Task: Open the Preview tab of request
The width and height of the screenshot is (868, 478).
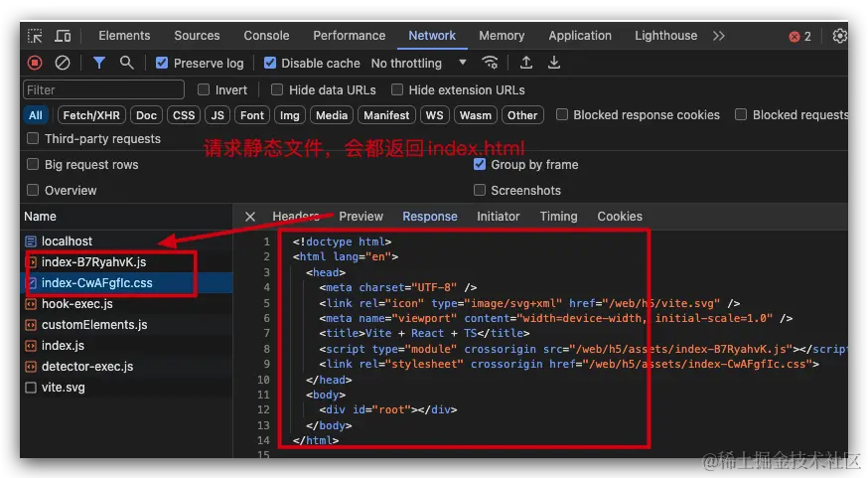Action: pyautogui.click(x=361, y=217)
